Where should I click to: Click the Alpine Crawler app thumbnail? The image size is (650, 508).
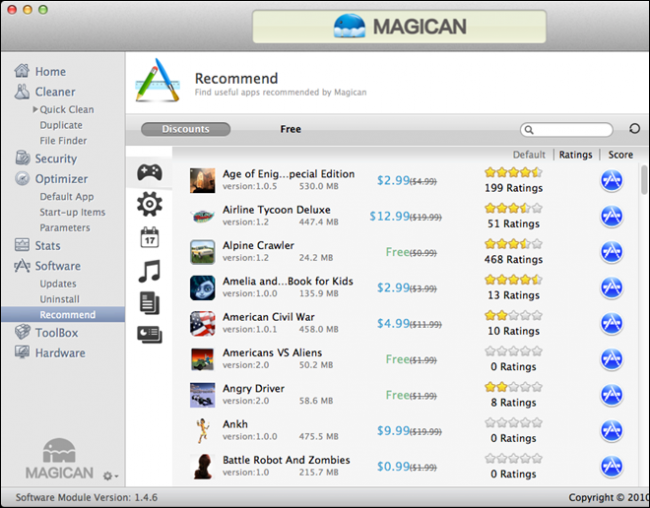click(202, 252)
